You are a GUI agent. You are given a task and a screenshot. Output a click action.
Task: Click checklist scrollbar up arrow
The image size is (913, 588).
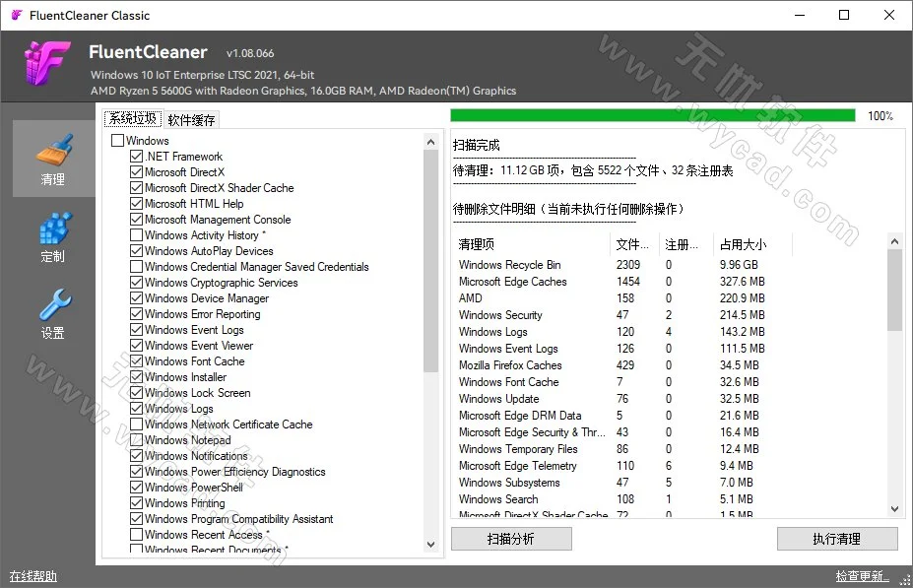430,142
